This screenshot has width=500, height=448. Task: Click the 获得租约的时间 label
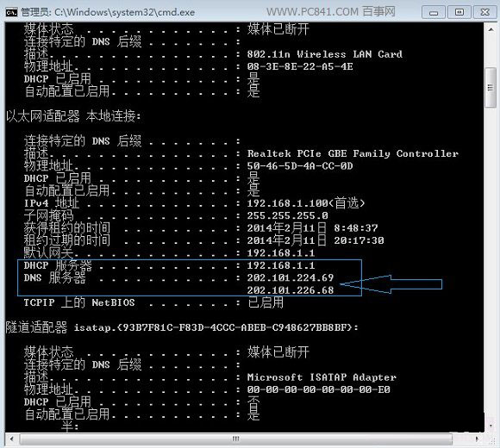point(67,228)
